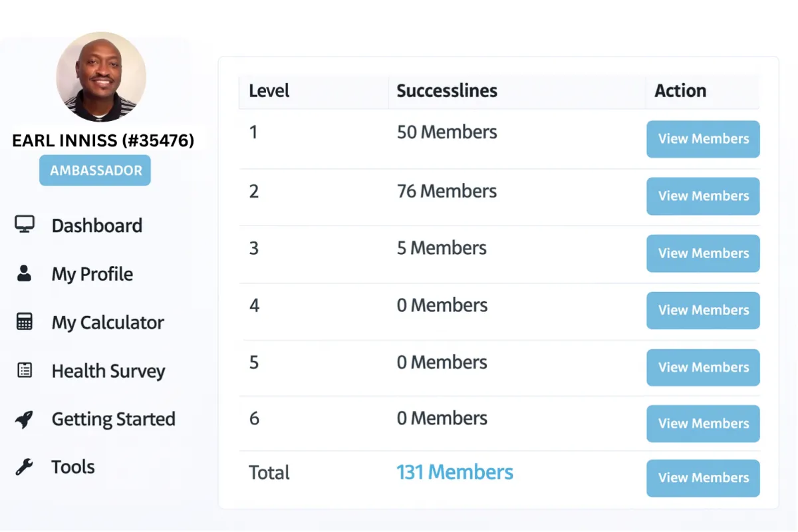Click the Health Survey list icon
This screenshot has height=532, width=798.
(x=25, y=370)
